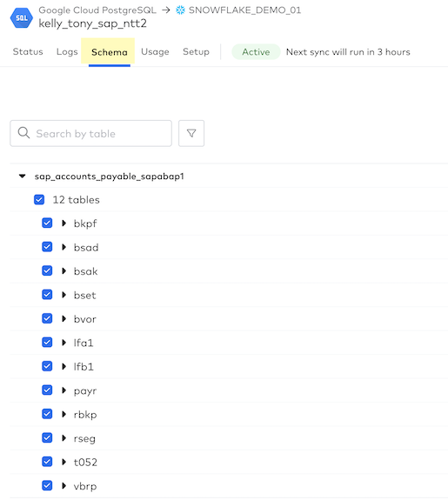This screenshot has height=500, width=448.
Task: Go to the Setup tab
Action: (196, 51)
